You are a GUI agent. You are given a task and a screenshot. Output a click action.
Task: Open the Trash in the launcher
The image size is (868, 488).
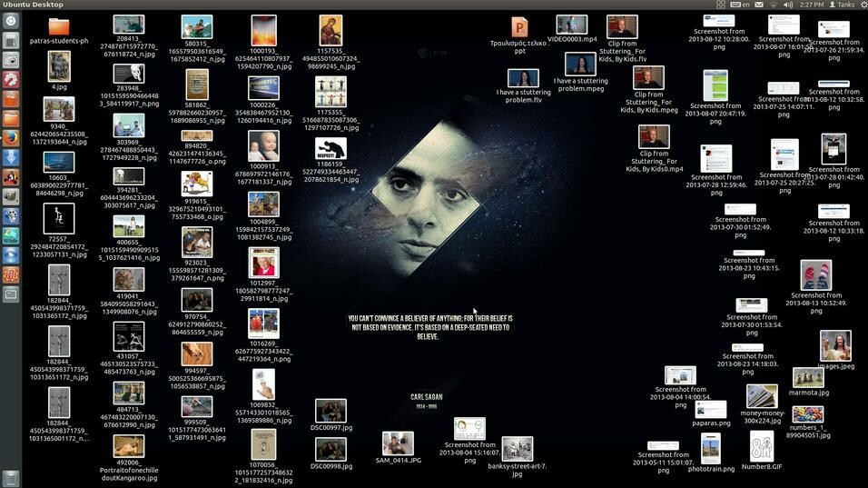click(11, 478)
